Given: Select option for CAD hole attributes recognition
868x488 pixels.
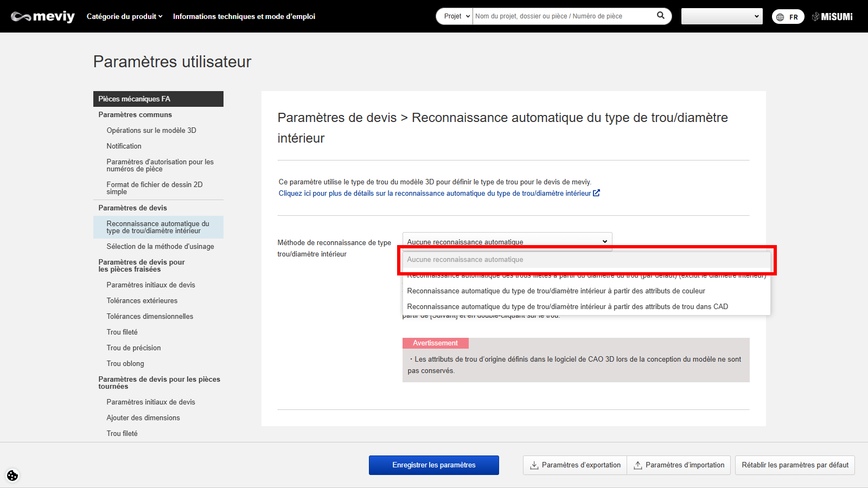Looking at the screenshot, I should (x=567, y=307).
